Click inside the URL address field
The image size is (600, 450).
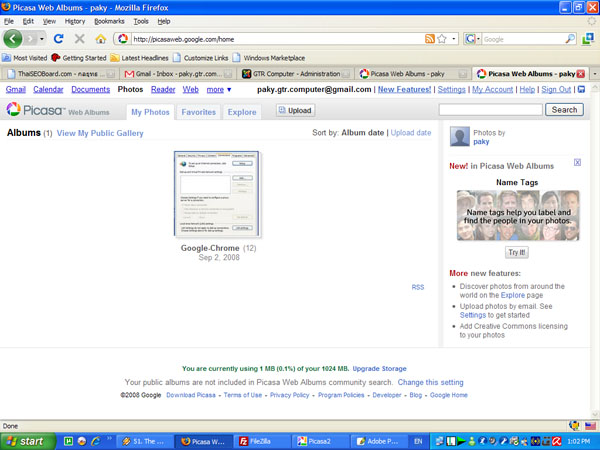pos(277,39)
